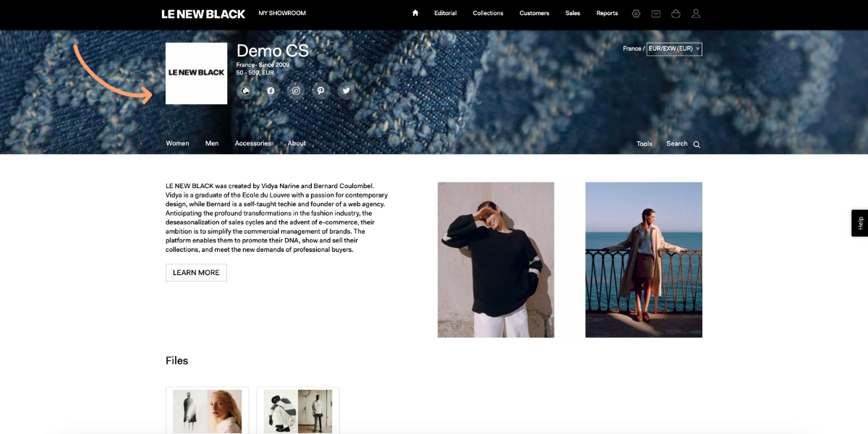868x434 pixels.
Task: Open the Customers menu
Action: coord(534,13)
